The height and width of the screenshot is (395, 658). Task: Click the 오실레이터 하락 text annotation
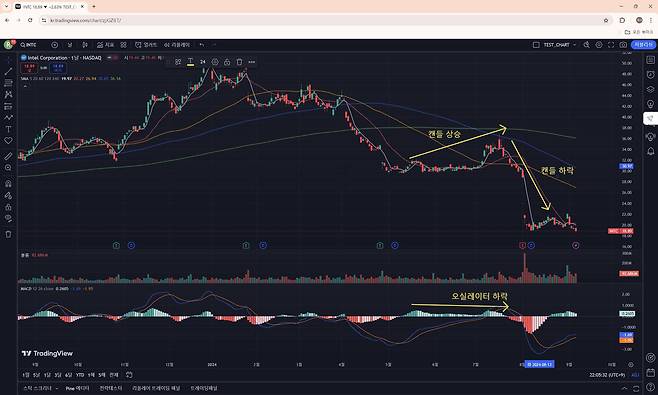coord(479,296)
